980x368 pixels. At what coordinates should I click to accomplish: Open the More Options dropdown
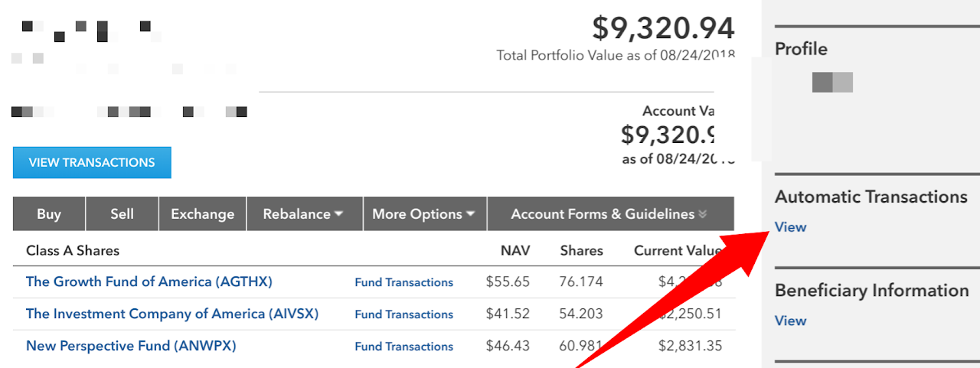424,214
